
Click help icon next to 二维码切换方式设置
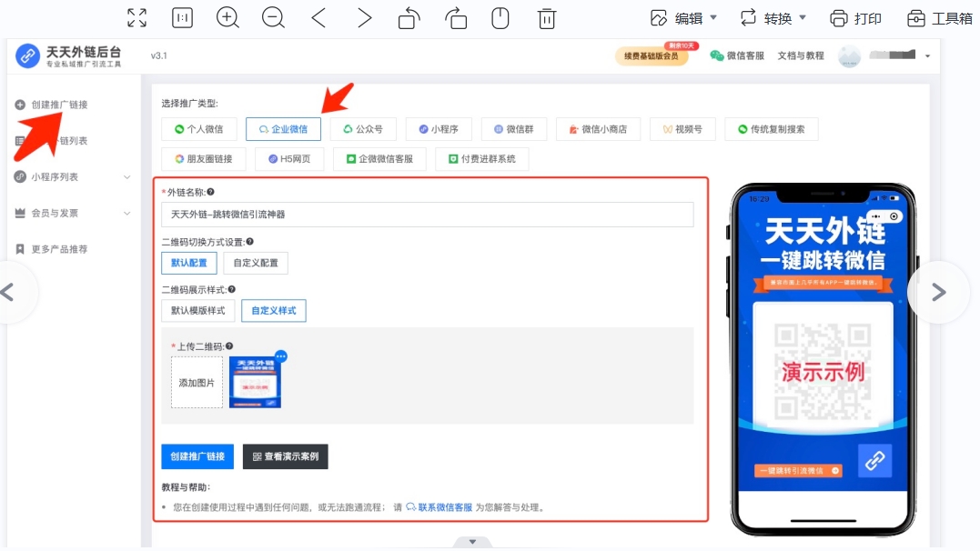(x=249, y=241)
